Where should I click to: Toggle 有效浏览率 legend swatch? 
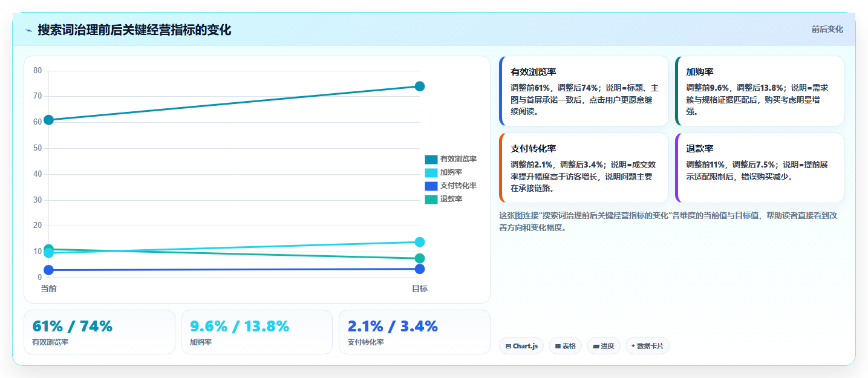coord(431,159)
